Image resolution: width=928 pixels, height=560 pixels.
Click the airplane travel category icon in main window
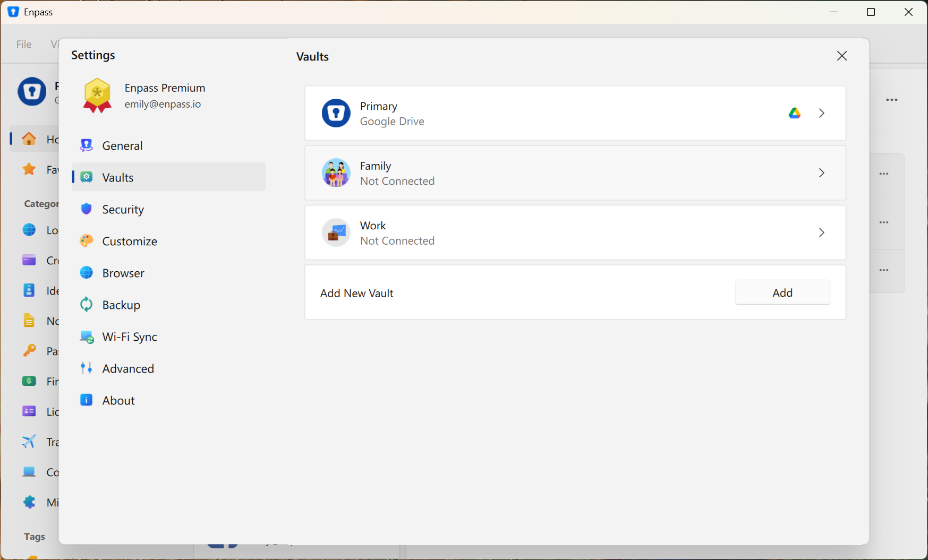[x=29, y=442]
